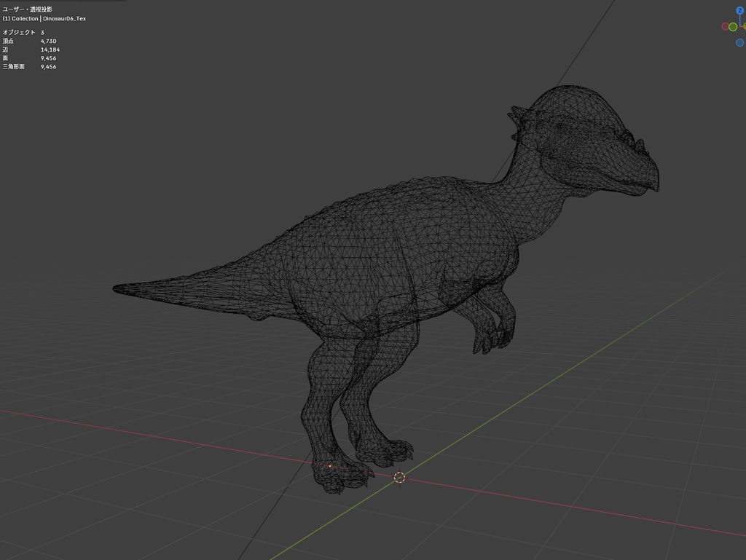
Task: Click the hollow green negative Y gizmo circle
Action: (733, 27)
